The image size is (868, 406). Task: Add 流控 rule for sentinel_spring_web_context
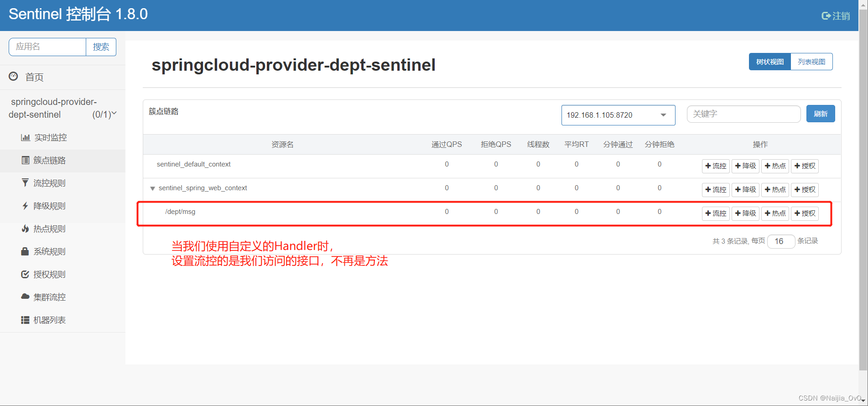point(716,190)
